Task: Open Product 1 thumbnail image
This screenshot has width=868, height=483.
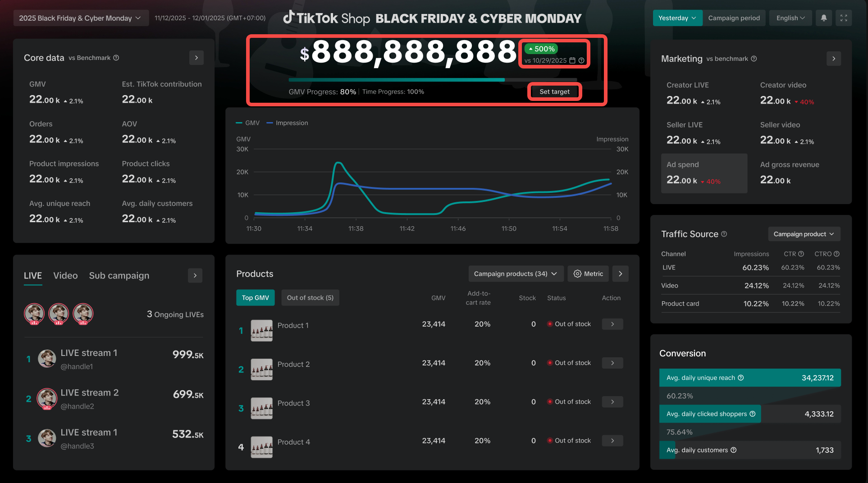Action: coord(261,331)
